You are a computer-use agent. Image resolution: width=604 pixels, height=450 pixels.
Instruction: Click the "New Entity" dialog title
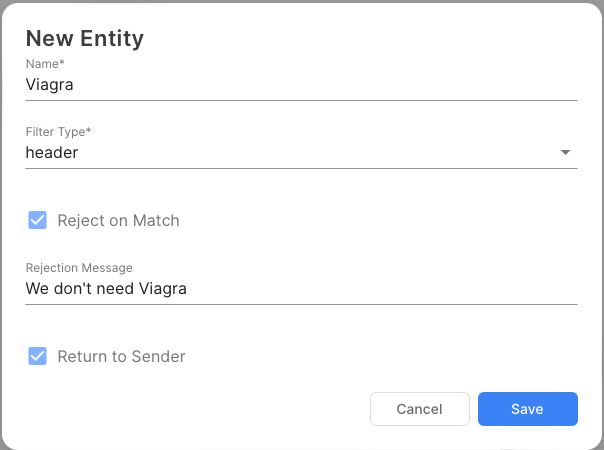coord(85,39)
